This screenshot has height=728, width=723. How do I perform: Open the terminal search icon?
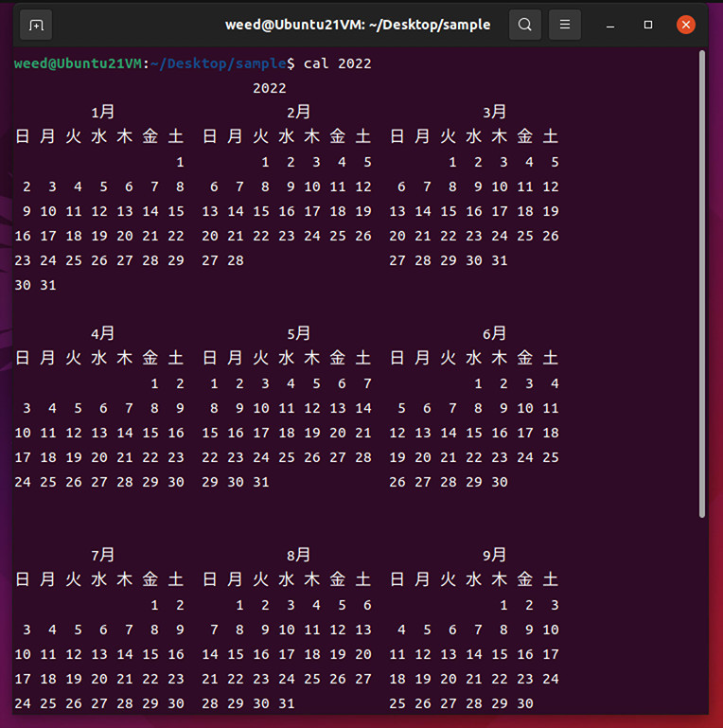[x=525, y=25]
